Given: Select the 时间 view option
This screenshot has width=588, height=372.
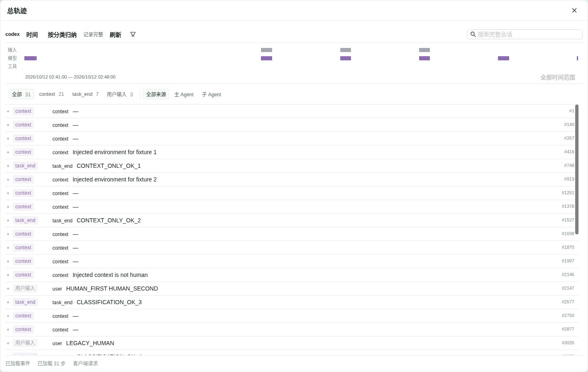Looking at the screenshot, I should [32, 35].
